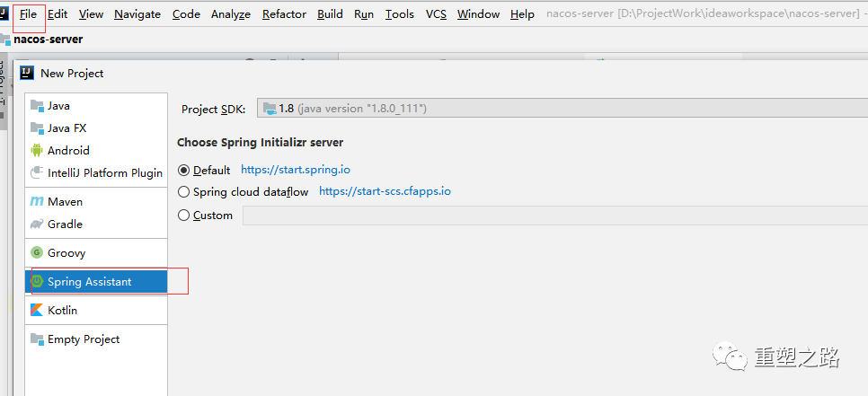Select Empty Project type label
This screenshot has height=396, width=868.
pyautogui.click(x=84, y=339)
